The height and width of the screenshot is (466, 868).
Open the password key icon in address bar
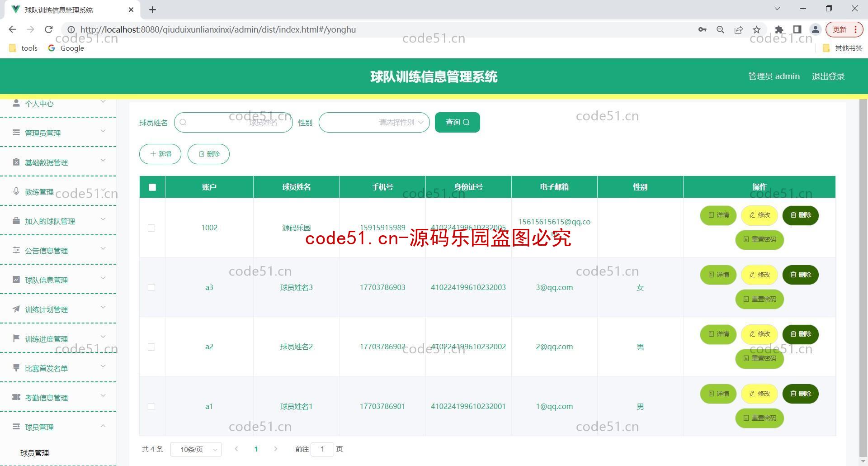click(x=702, y=29)
